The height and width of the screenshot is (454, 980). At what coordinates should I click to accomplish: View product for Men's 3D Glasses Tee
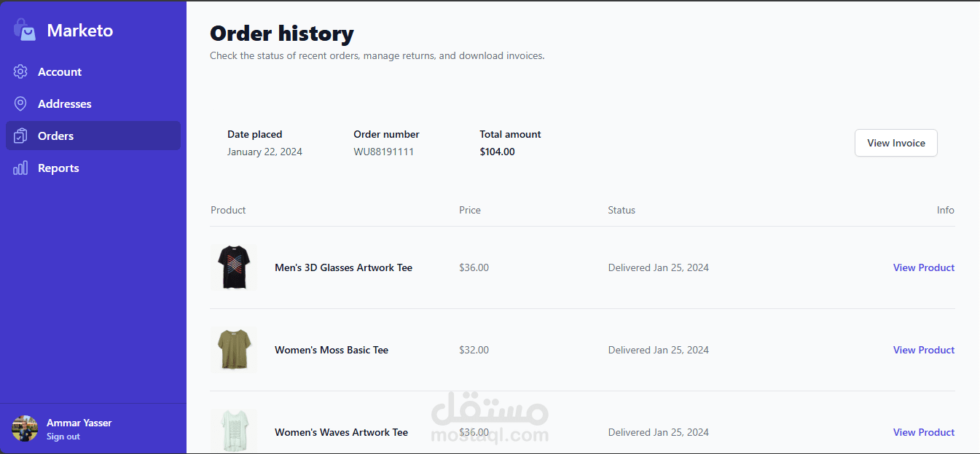click(923, 267)
